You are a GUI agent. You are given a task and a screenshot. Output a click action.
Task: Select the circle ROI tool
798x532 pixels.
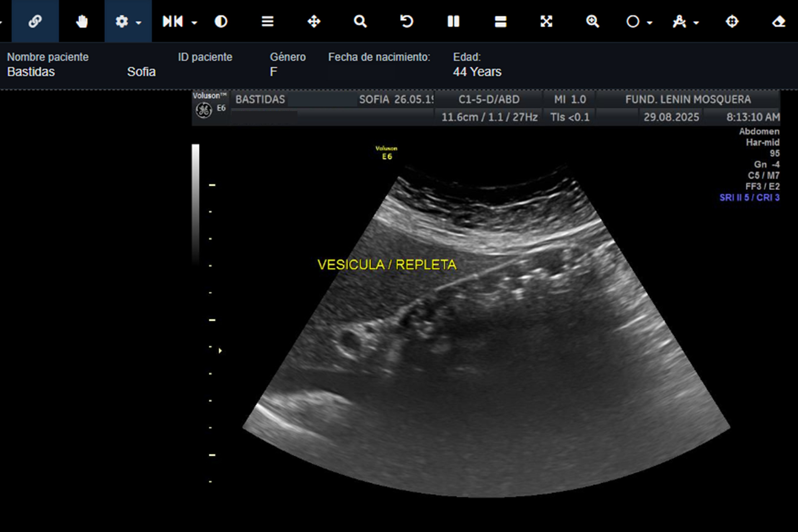tap(633, 21)
